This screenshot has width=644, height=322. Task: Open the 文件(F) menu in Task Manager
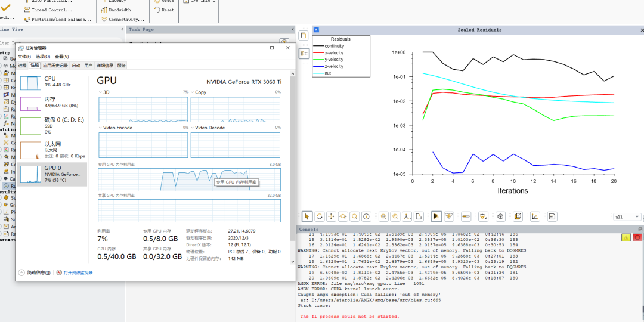tap(24, 57)
